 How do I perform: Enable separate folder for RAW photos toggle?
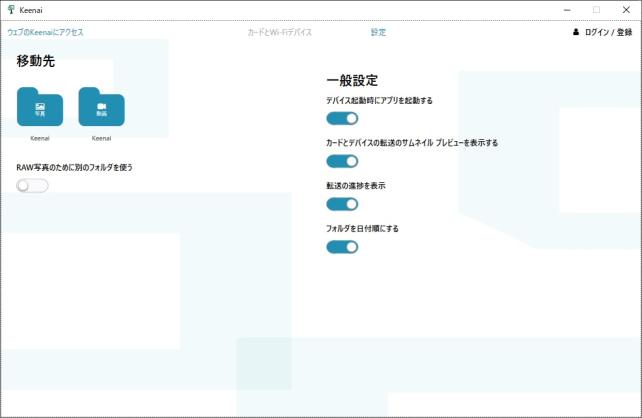[32, 186]
